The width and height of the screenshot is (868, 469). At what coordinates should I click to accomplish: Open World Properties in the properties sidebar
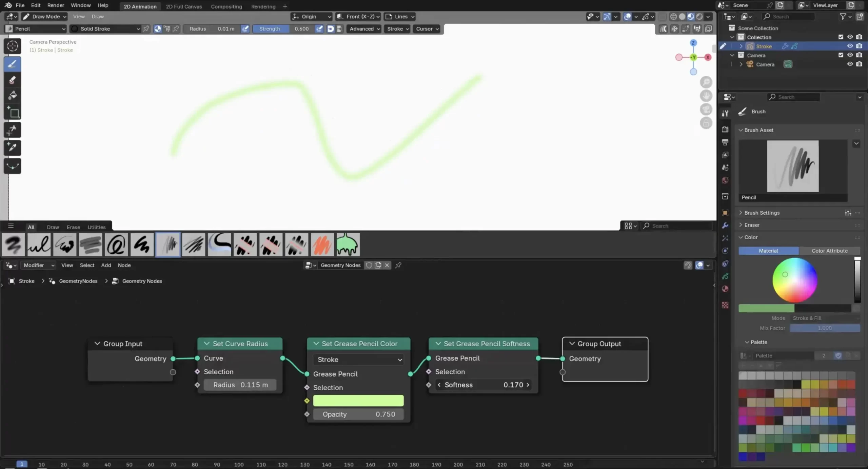725,180
